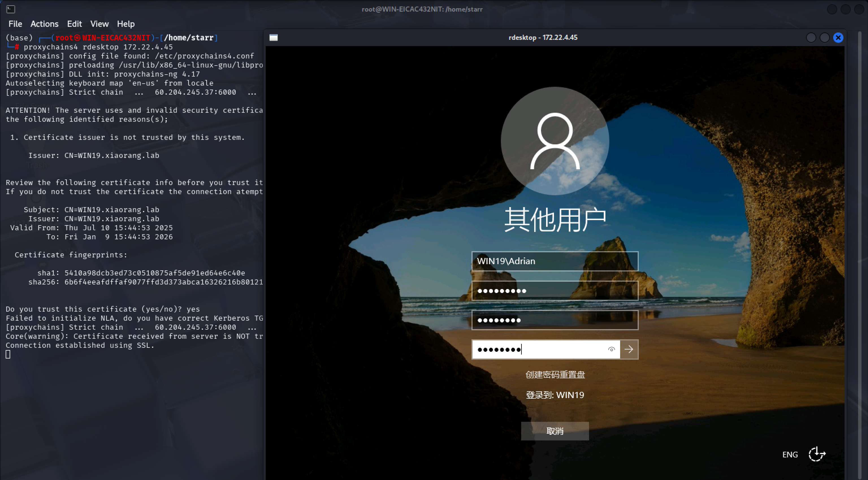Click the 'Valid From' certificate line
The image size is (868, 480).
pos(91,228)
